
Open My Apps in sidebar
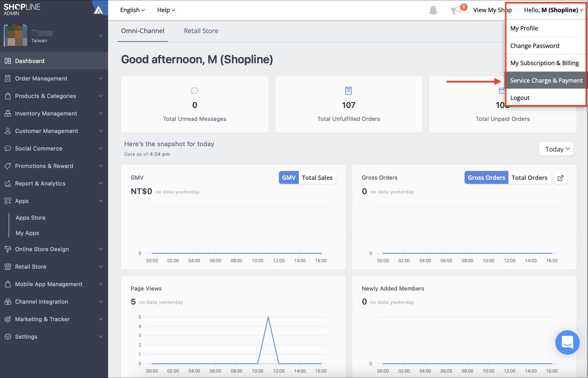[x=27, y=233]
